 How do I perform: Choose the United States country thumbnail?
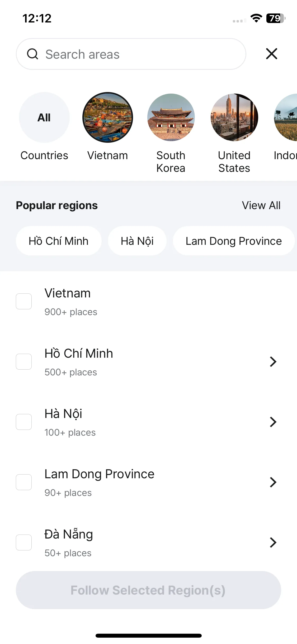coord(234,117)
